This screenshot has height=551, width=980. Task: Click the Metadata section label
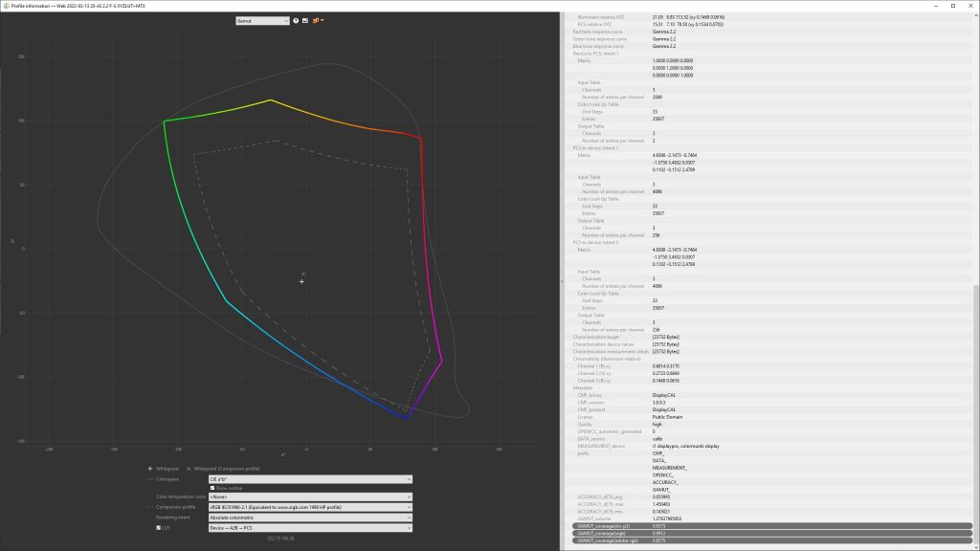coord(583,388)
